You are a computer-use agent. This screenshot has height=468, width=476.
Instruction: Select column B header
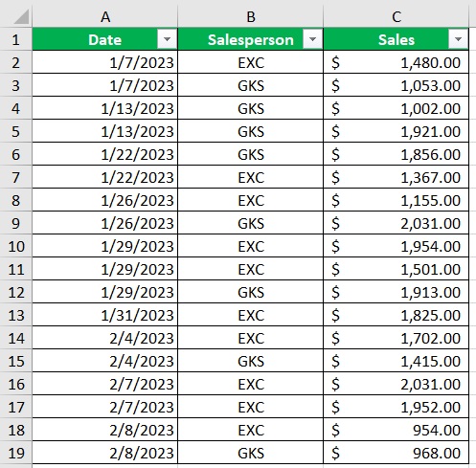click(251, 16)
